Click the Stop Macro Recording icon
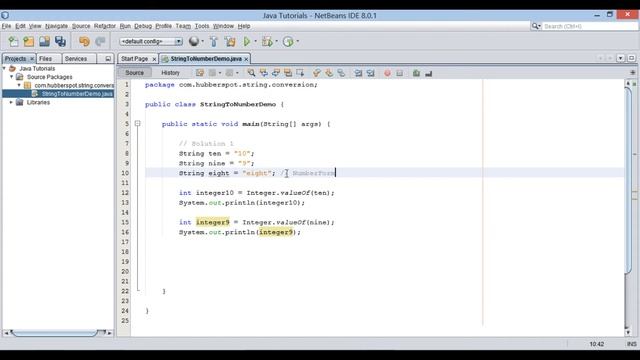Screen dimensions: 640x360 pyautogui.click(x=400, y=73)
